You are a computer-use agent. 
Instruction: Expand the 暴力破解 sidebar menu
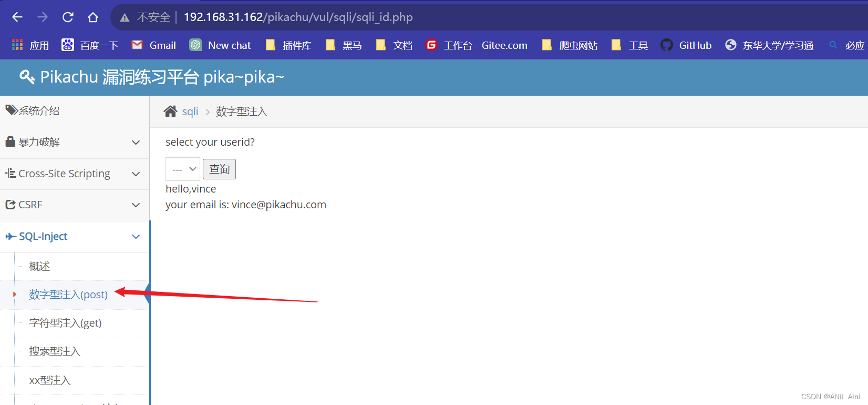click(75, 143)
